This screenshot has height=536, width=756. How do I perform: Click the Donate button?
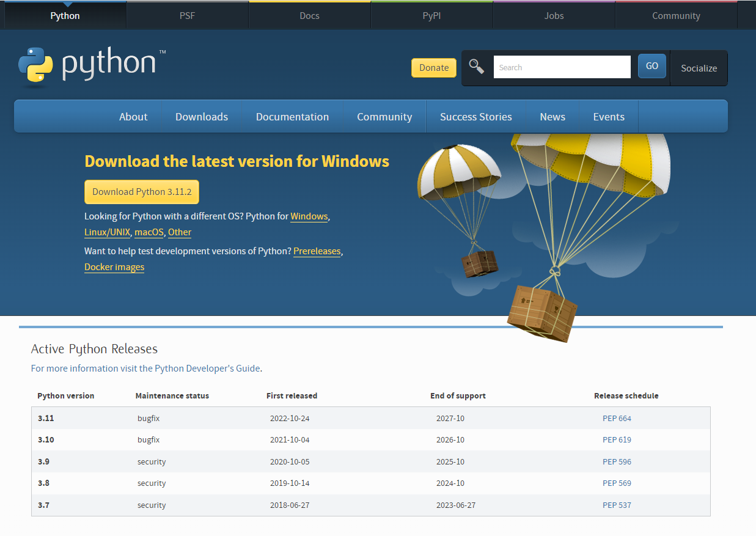[434, 68]
